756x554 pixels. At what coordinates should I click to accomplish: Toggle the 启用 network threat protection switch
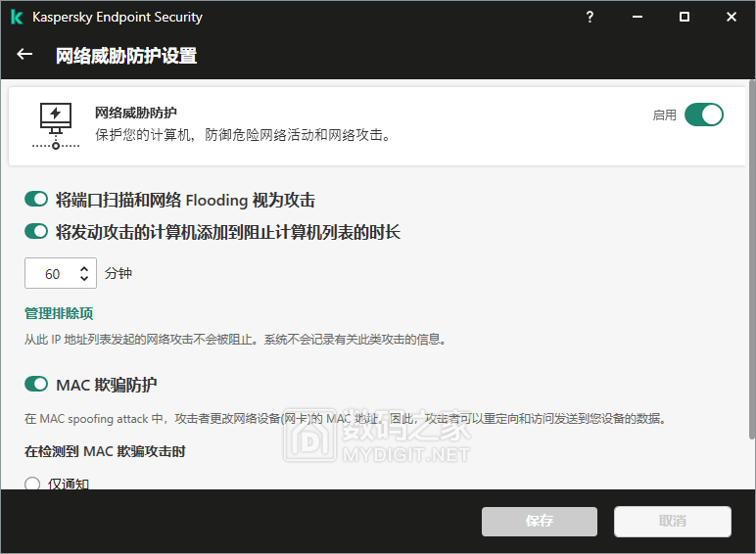(x=704, y=115)
